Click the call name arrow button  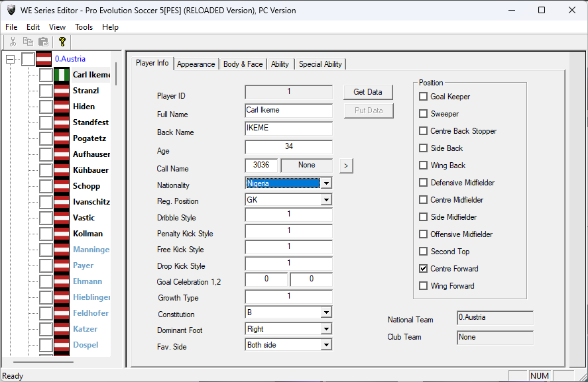[x=346, y=166]
